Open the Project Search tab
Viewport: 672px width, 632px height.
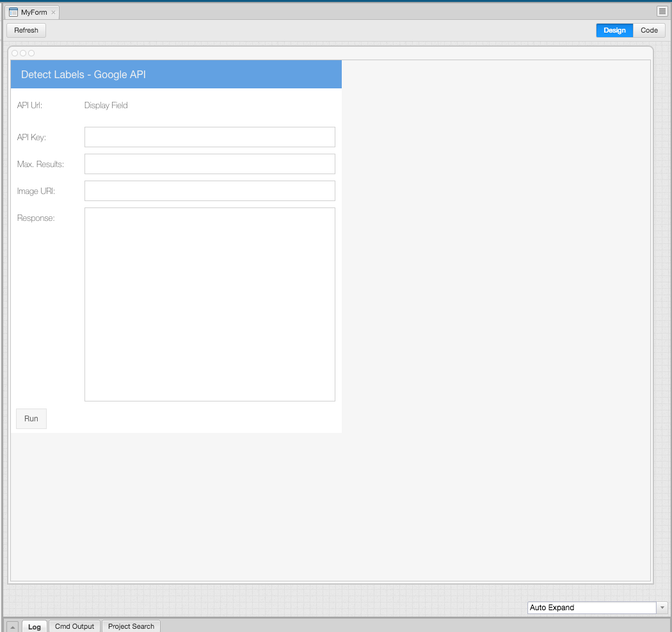pos(131,626)
